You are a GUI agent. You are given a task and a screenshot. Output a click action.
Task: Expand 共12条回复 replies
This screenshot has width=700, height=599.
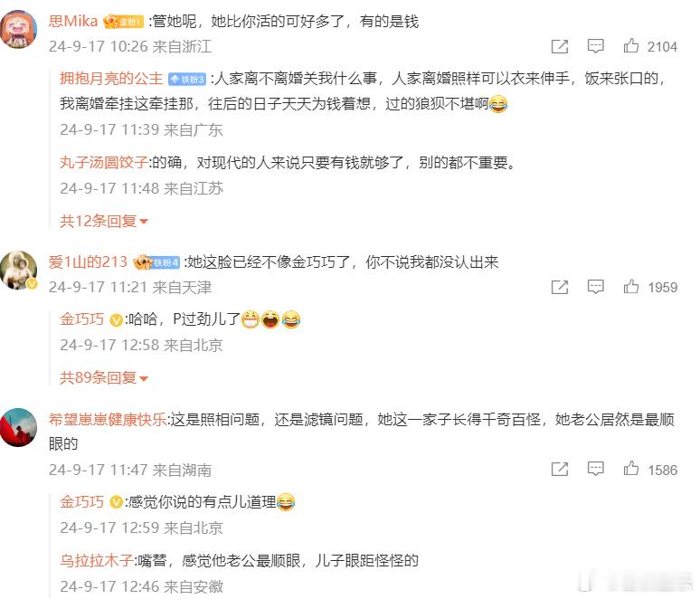coord(104,221)
